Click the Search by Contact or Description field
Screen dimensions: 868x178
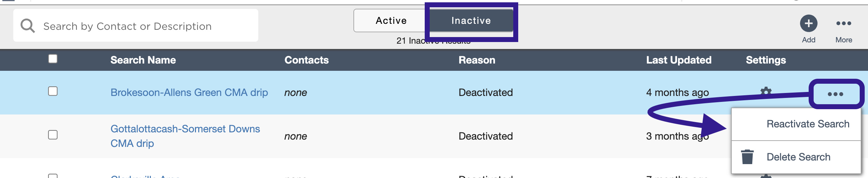coord(136,25)
